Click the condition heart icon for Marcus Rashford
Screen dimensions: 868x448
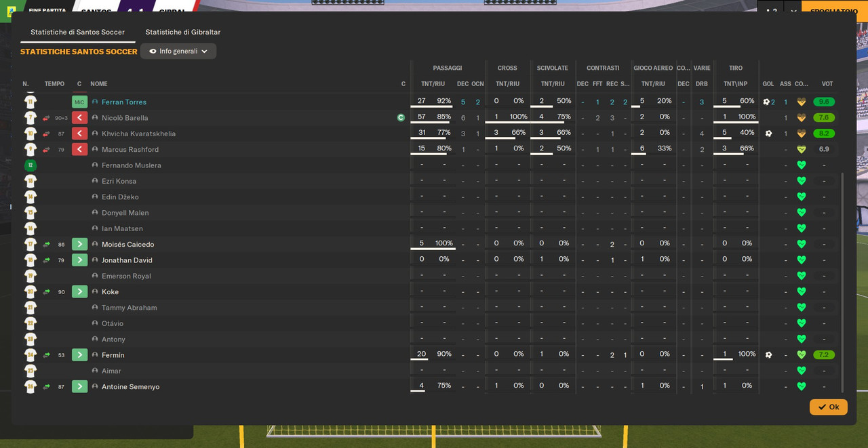coord(802,149)
